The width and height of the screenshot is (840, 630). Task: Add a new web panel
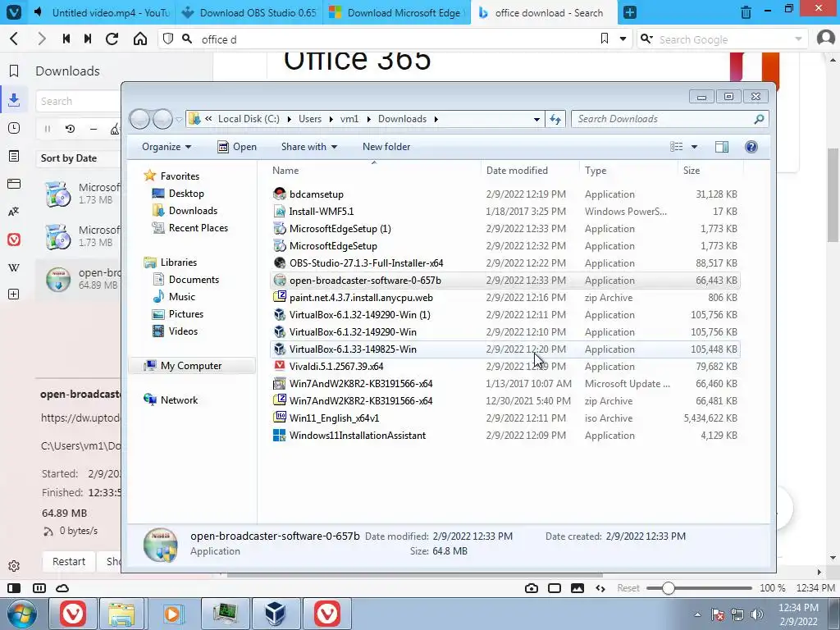tap(14, 294)
